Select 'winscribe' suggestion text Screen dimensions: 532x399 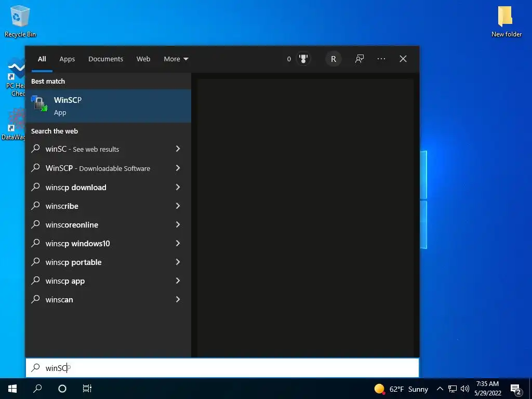(62, 206)
